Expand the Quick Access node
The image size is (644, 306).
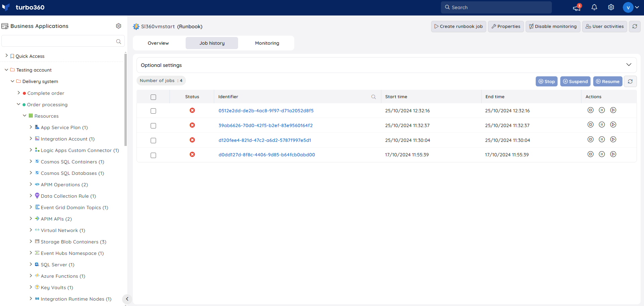click(x=6, y=55)
